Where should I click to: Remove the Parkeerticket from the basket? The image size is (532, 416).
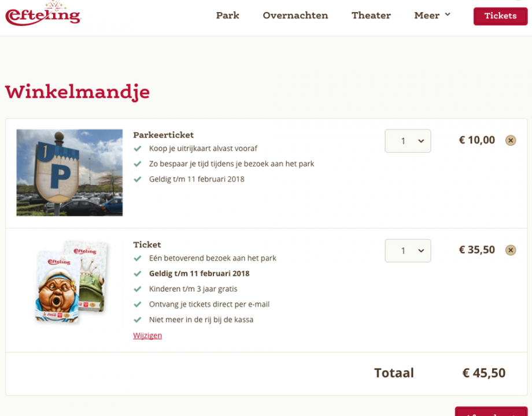[x=511, y=140]
